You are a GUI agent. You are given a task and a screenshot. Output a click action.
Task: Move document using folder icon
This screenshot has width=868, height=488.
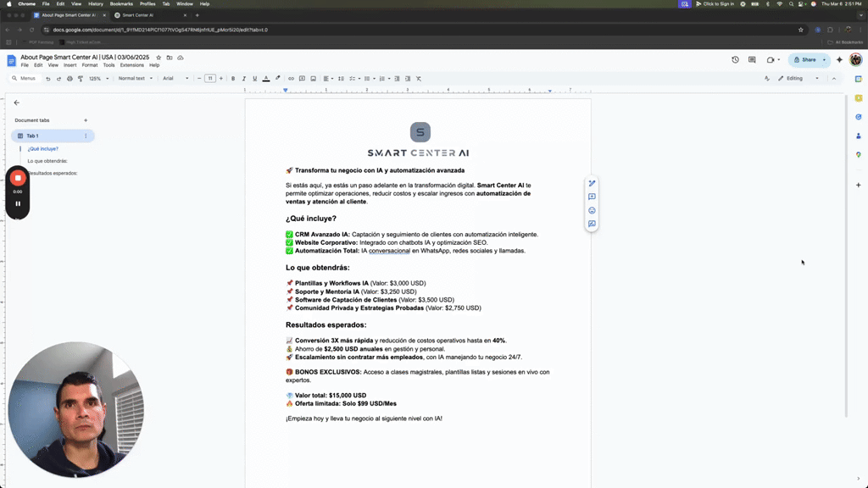coord(170,58)
